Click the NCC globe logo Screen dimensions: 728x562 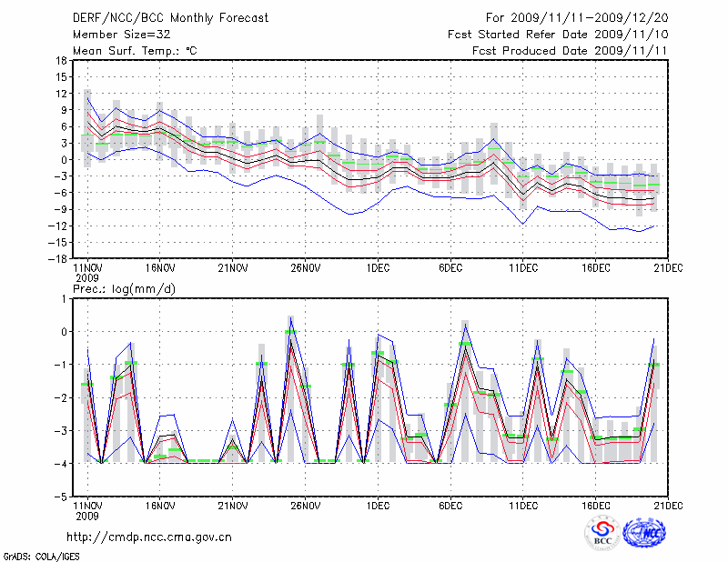(646, 533)
